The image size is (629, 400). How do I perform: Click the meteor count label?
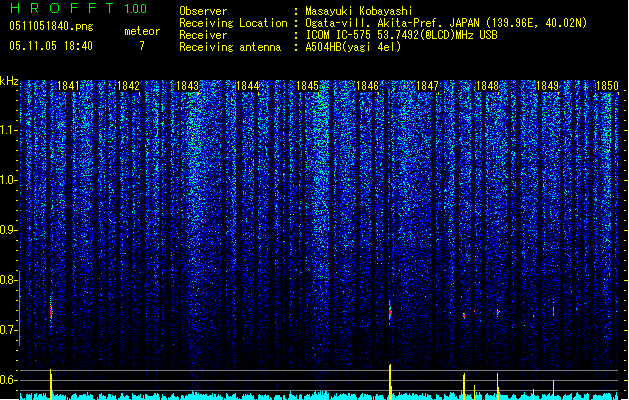tap(142, 31)
